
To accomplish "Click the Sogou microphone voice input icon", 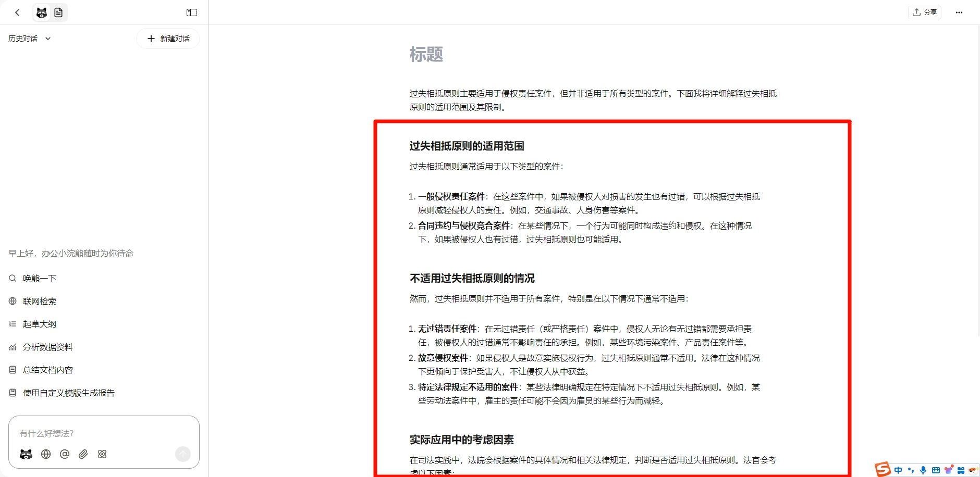I will (x=923, y=470).
